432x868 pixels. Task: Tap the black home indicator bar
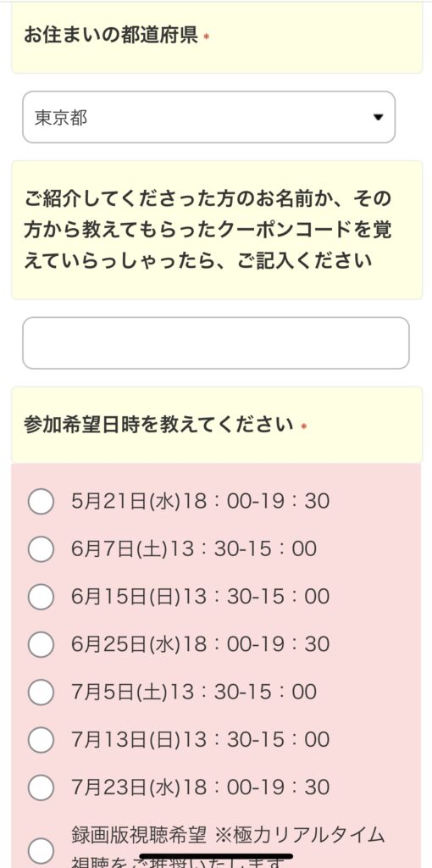click(x=216, y=856)
